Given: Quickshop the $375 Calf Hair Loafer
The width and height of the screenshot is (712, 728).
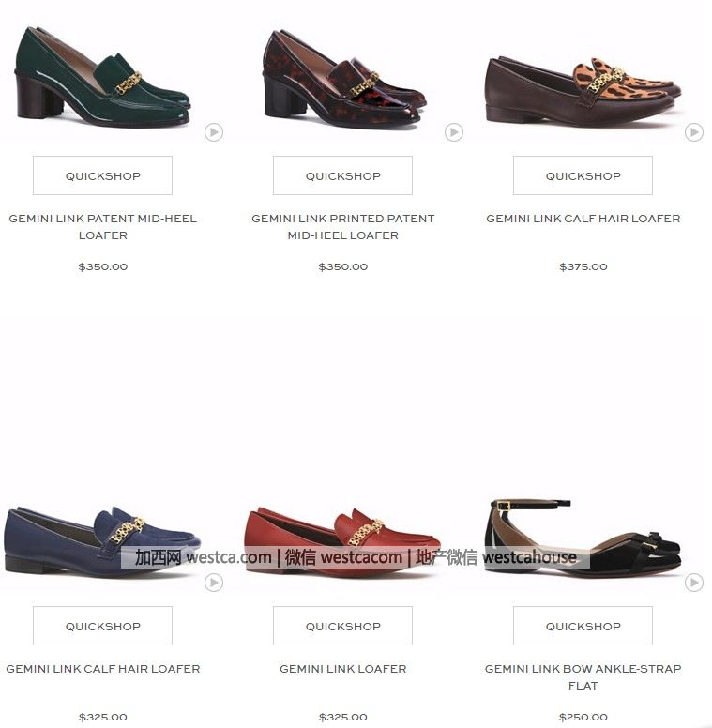Looking at the screenshot, I should click(x=583, y=175).
